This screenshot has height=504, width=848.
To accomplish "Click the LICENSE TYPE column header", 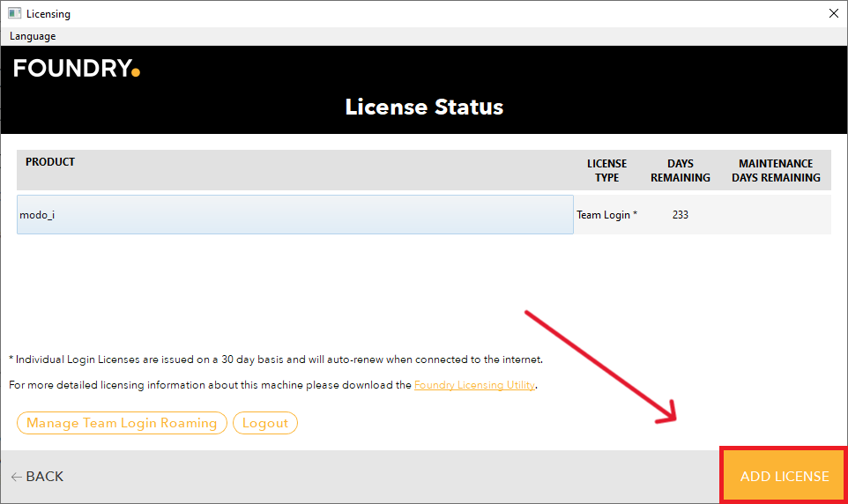I will [606, 170].
